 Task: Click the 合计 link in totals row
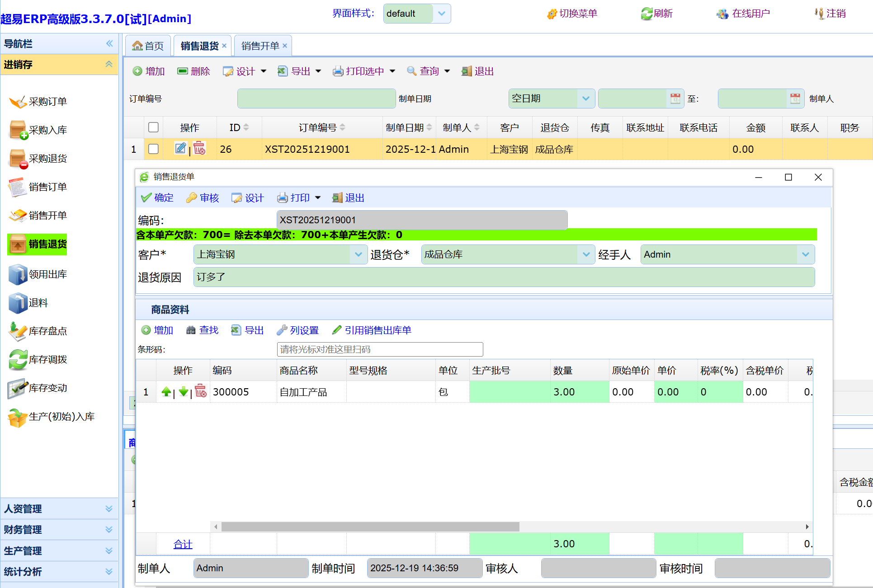click(183, 544)
